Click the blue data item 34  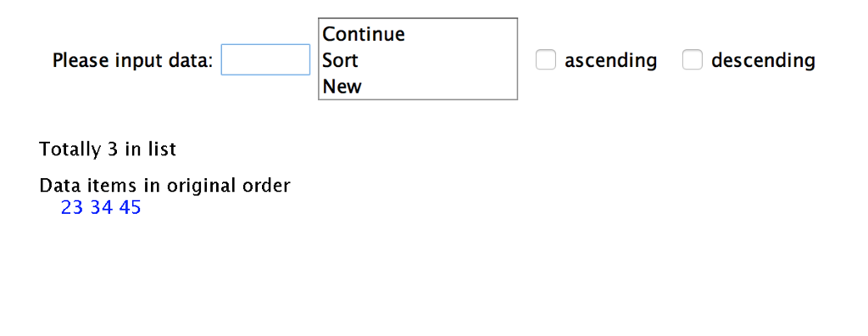[x=102, y=207]
